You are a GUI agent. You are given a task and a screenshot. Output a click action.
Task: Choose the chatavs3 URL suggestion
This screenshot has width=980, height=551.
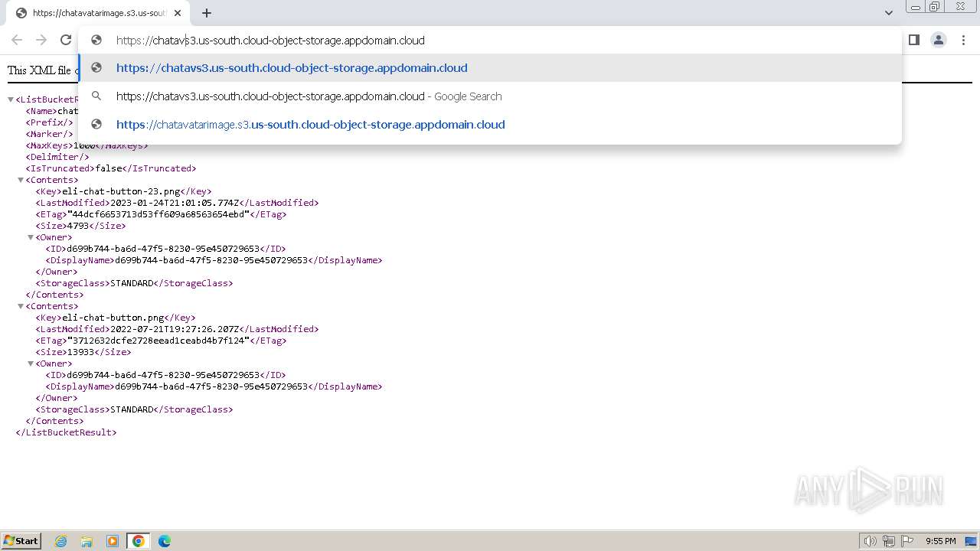pyautogui.click(x=490, y=68)
